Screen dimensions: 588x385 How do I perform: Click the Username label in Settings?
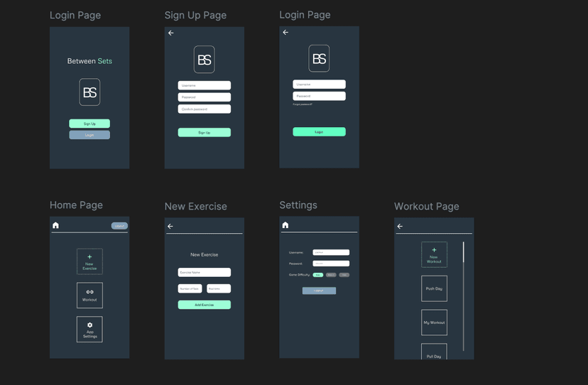(296, 253)
